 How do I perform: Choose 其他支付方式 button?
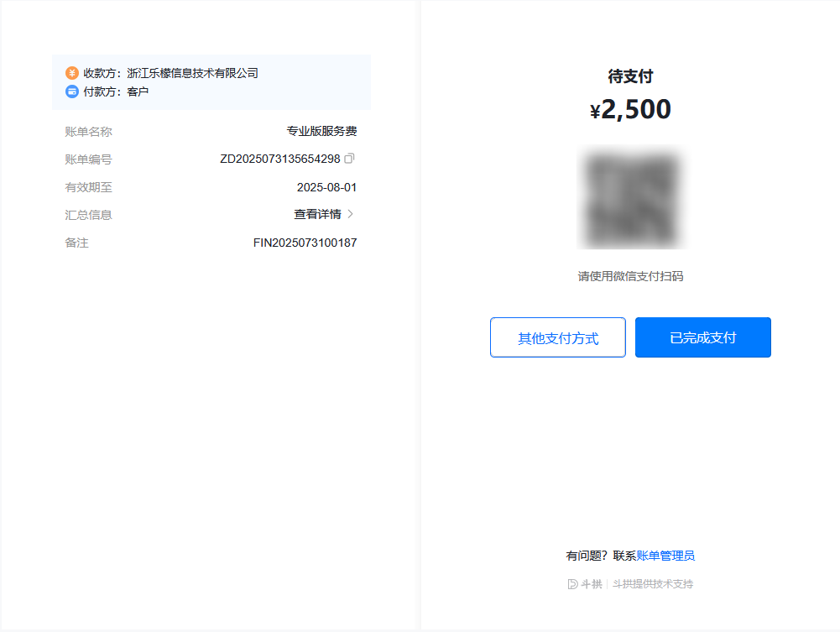tap(558, 337)
